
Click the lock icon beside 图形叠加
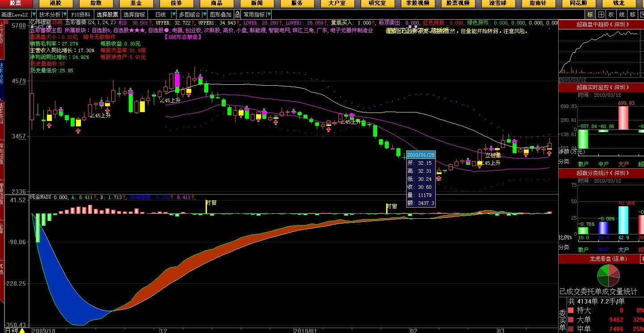click(x=236, y=14)
